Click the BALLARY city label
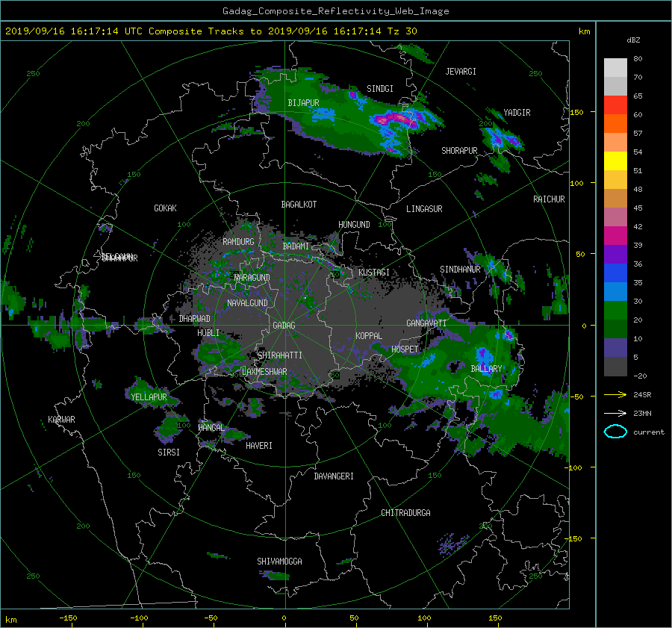Screen dimensions: 672x628 tap(486, 369)
